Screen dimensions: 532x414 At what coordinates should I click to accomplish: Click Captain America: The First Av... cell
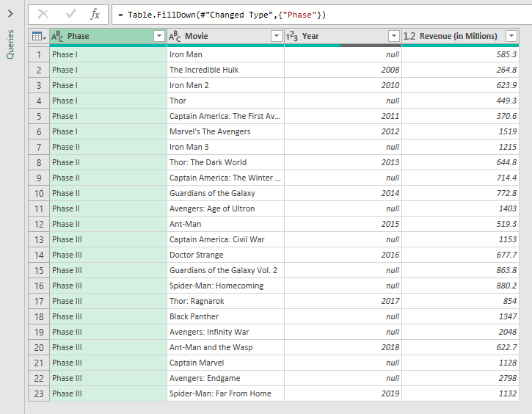[225, 117]
